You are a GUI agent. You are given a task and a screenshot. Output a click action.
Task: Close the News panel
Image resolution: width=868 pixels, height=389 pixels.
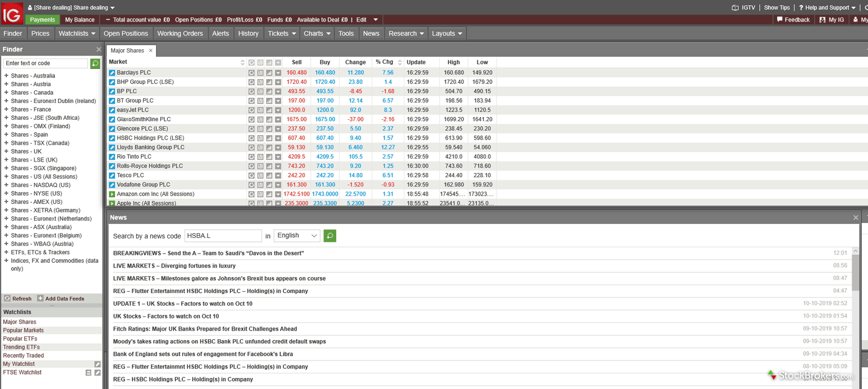click(x=856, y=218)
